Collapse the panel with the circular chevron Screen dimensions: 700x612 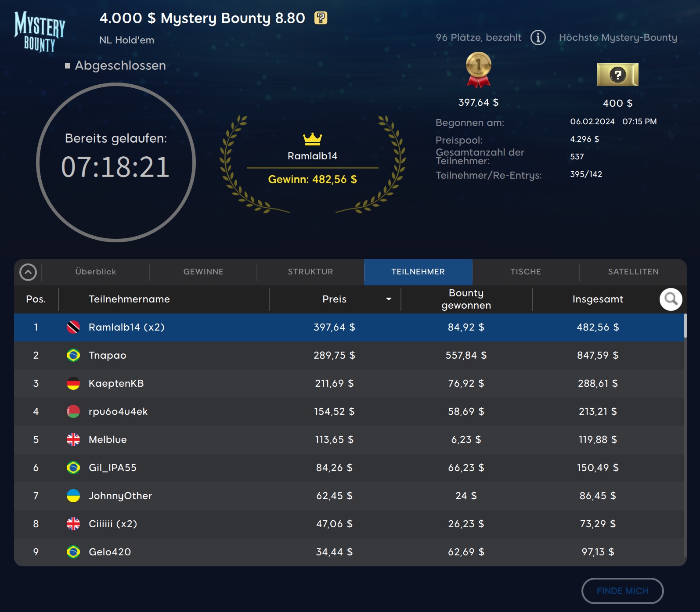pos(28,272)
